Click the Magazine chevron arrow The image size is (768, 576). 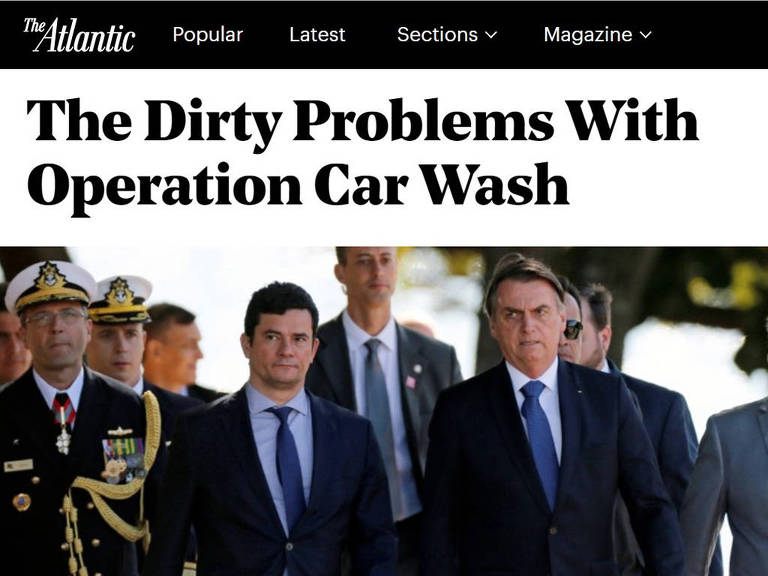(x=646, y=35)
